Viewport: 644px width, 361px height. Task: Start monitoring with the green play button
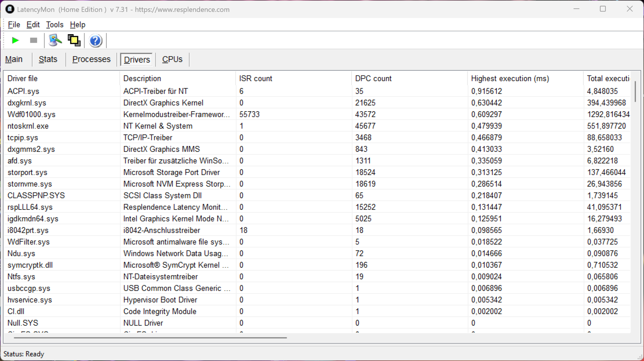15,41
